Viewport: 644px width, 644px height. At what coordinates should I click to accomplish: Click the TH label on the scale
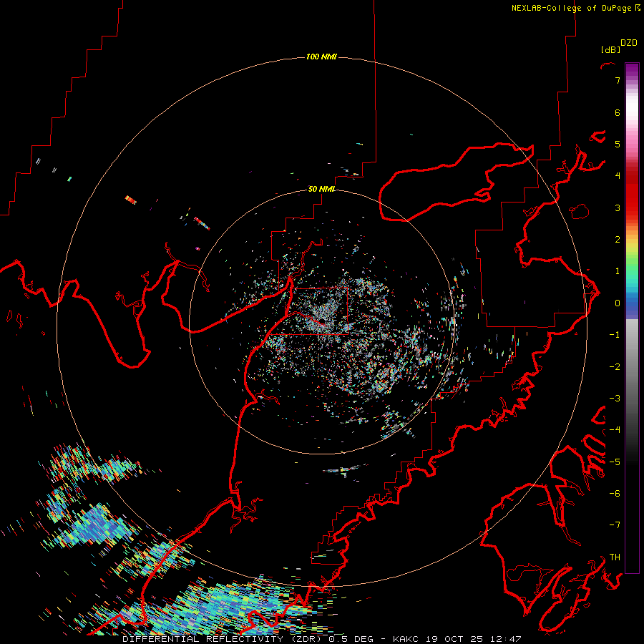(x=615, y=557)
